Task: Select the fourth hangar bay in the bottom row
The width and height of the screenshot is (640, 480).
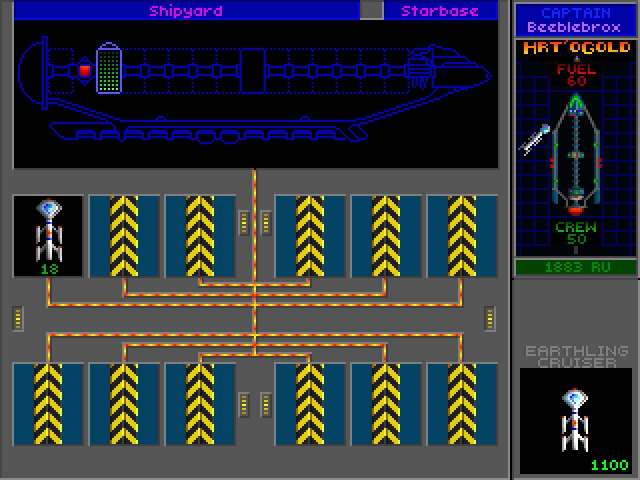Action: click(x=310, y=404)
